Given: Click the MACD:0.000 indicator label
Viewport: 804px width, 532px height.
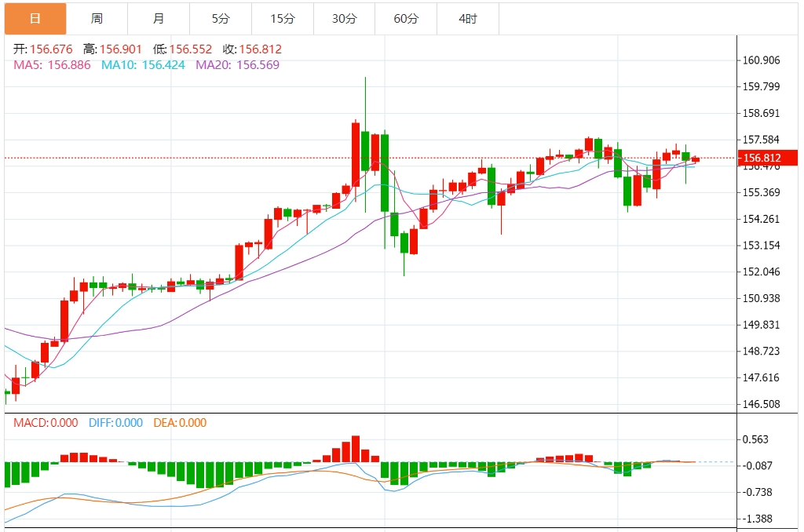Looking at the screenshot, I should pos(46,423).
